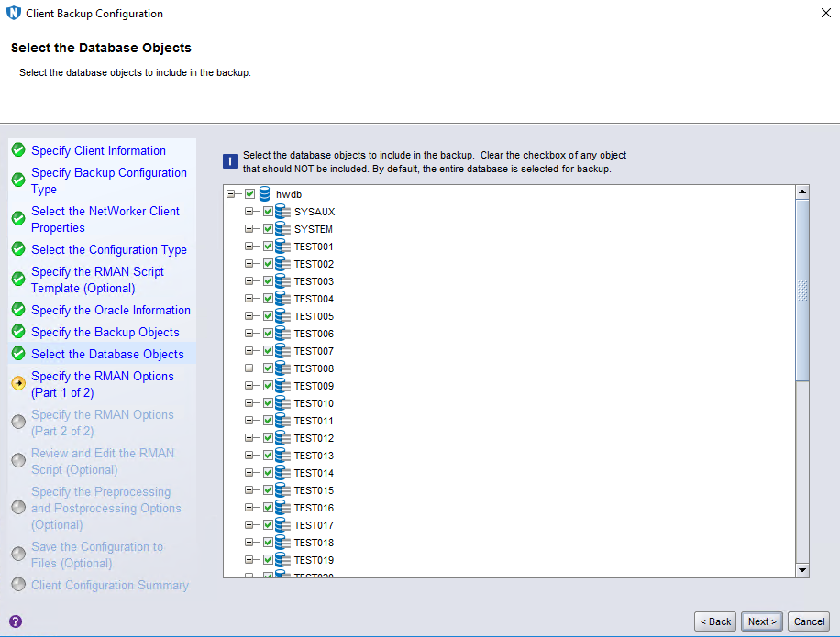
Task: Click the help question mark icon
Action: [15, 621]
